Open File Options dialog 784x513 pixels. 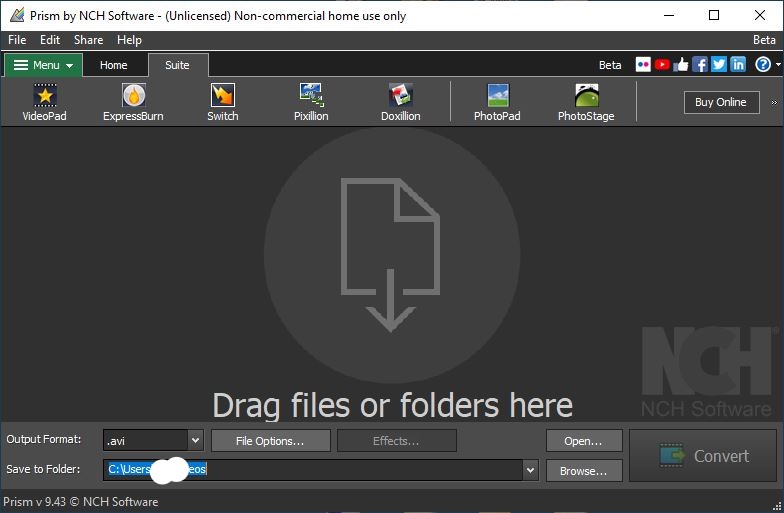tap(270, 440)
